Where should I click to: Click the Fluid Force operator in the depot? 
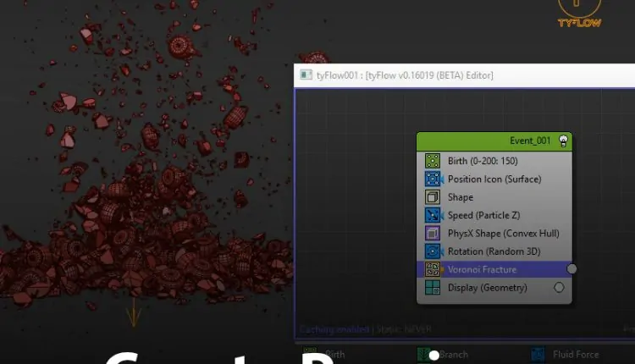(576, 355)
